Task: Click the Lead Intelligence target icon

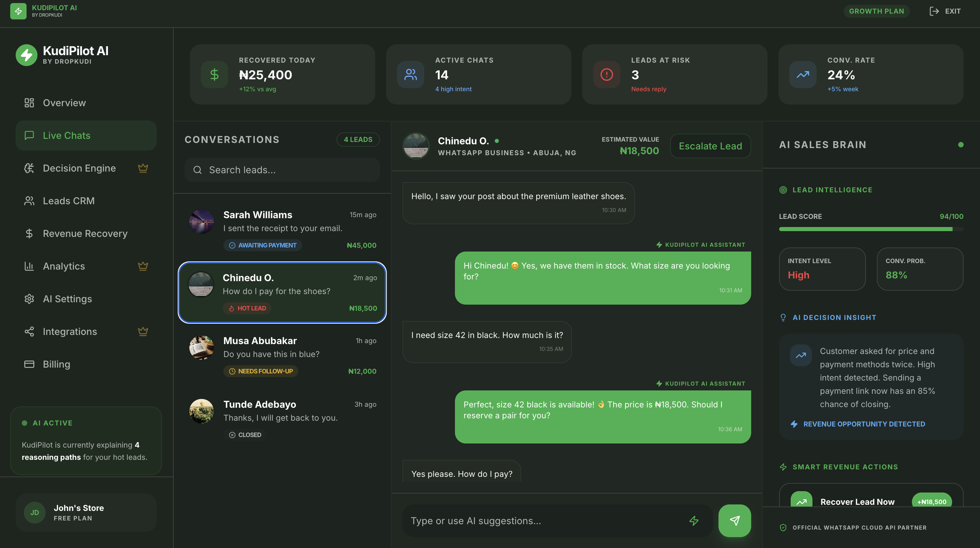Action: [783, 190]
